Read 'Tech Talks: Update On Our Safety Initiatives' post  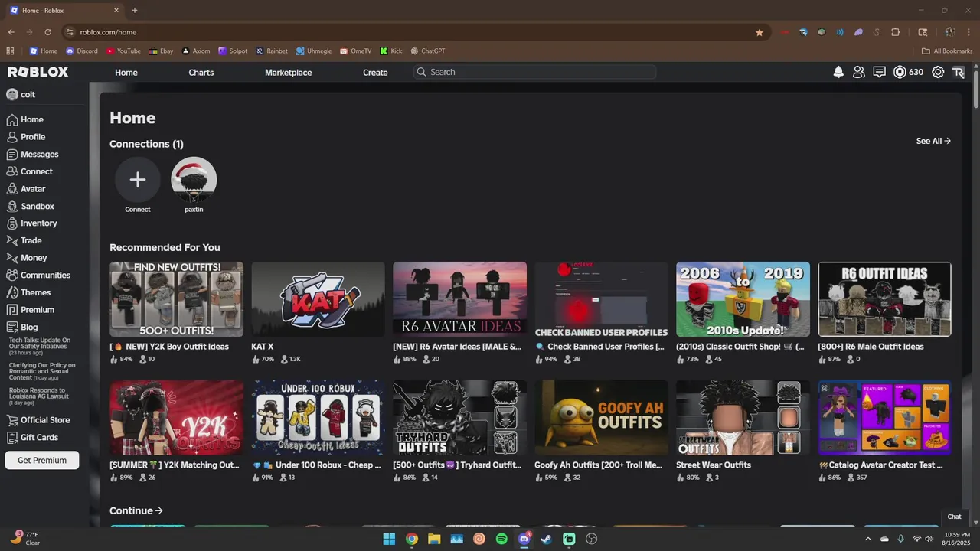click(x=40, y=346)
